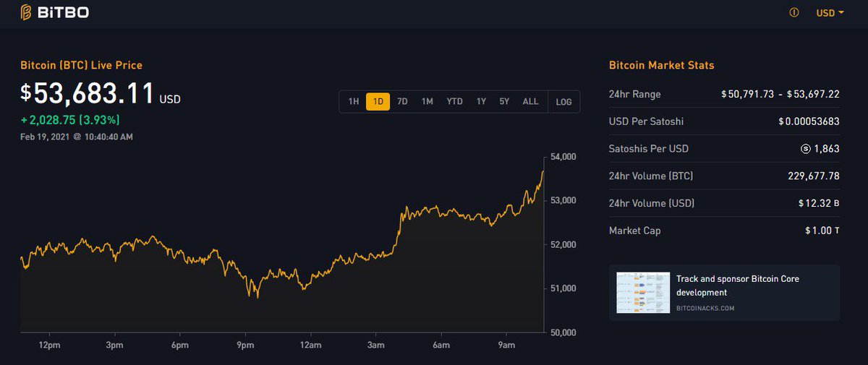Open Track and sponsor Bitcoin Core link

tap(738, 285)
